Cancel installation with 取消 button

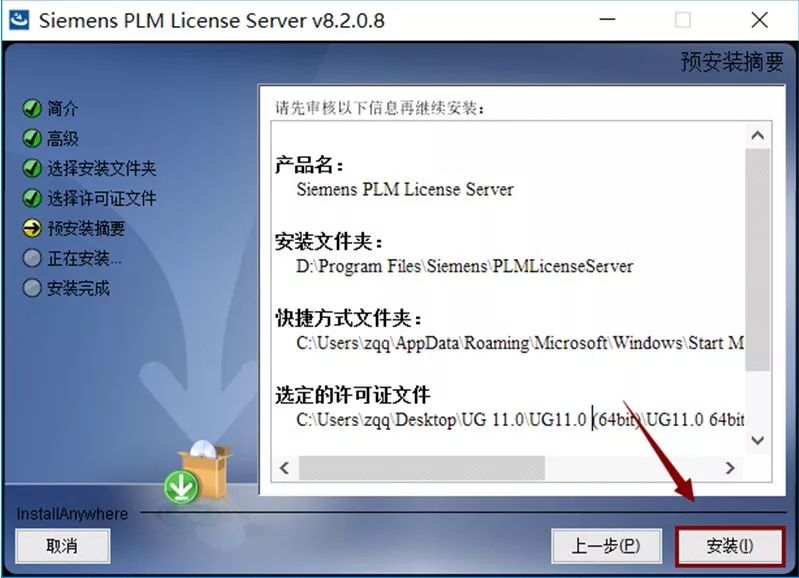coord(62,546)
